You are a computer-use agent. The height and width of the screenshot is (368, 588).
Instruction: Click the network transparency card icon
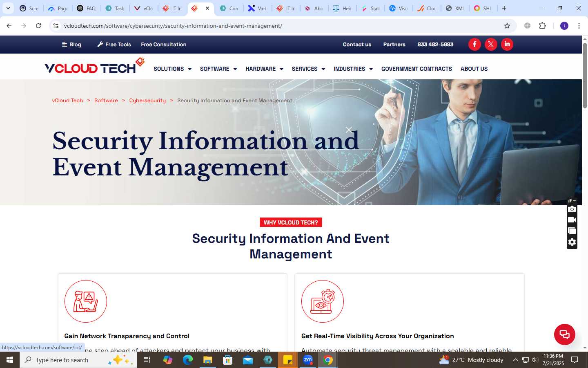(x=86, y=301)
